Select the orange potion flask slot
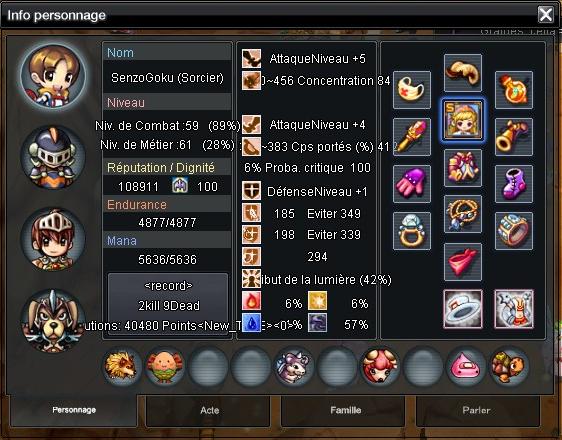562x440 pixels. [514, 90]
